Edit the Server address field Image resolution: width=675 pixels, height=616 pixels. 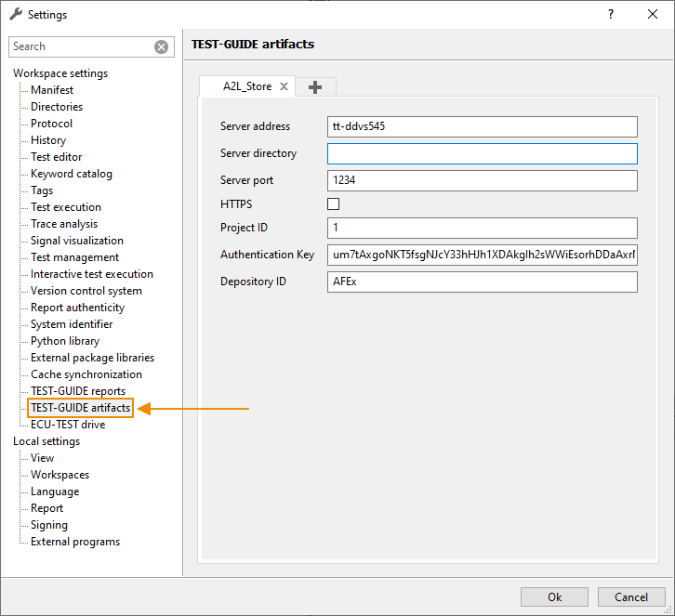click(x=483, y=126)
